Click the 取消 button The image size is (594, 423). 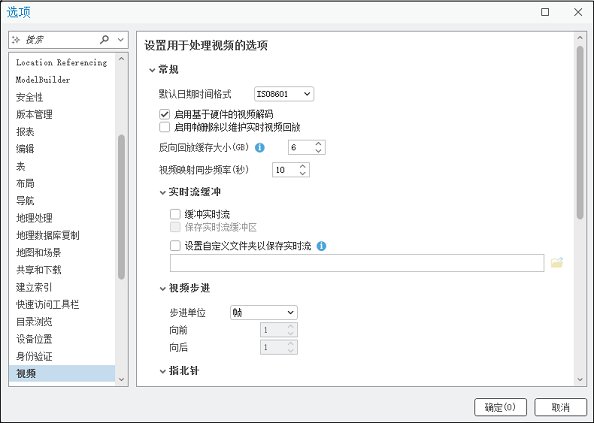click(561, 407)
